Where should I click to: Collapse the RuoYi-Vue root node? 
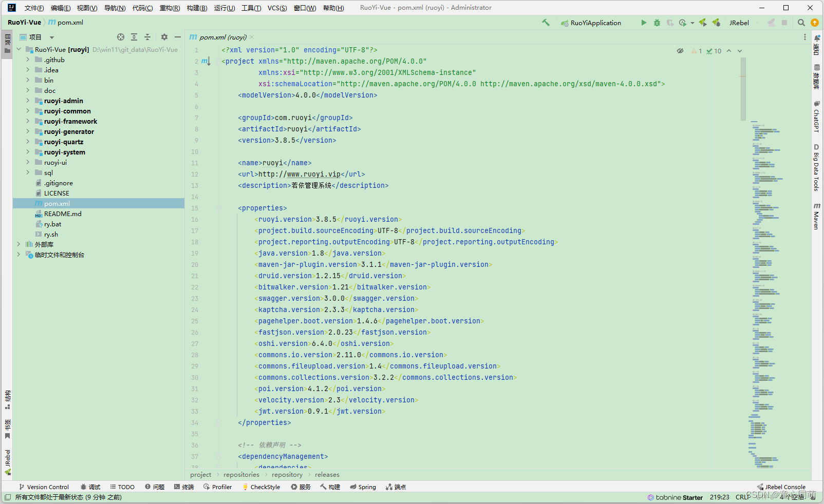point(19,49)
